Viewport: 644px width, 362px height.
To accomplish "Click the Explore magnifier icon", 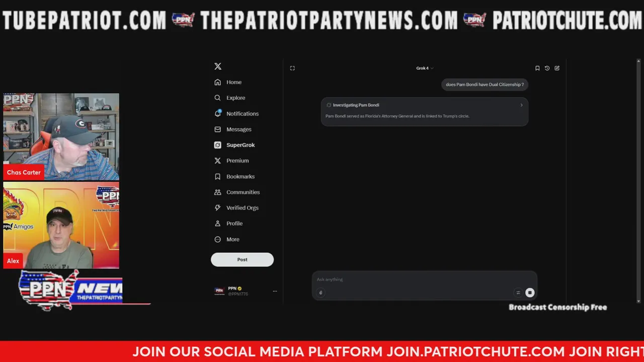I will [x=218, y=98].
